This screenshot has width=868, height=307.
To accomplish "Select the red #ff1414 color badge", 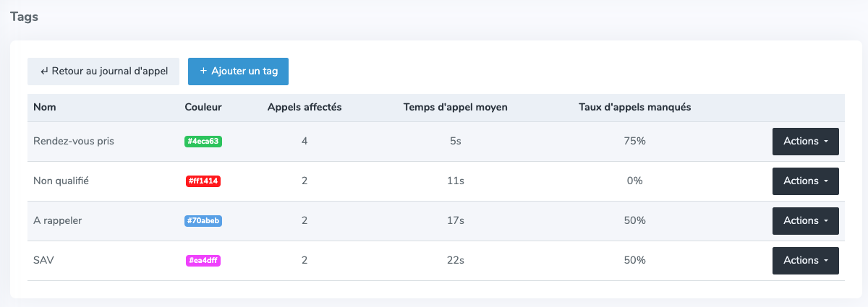I will (x=203, y=181).
